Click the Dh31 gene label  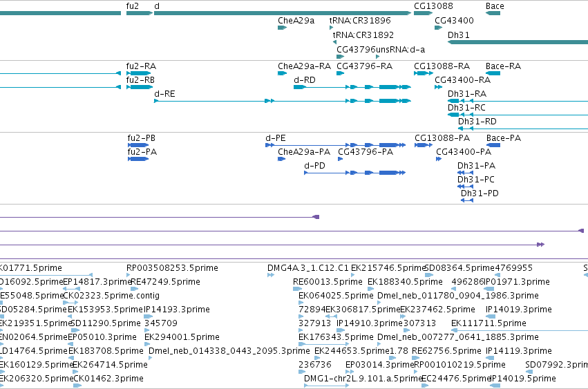(x=459, y=35)
